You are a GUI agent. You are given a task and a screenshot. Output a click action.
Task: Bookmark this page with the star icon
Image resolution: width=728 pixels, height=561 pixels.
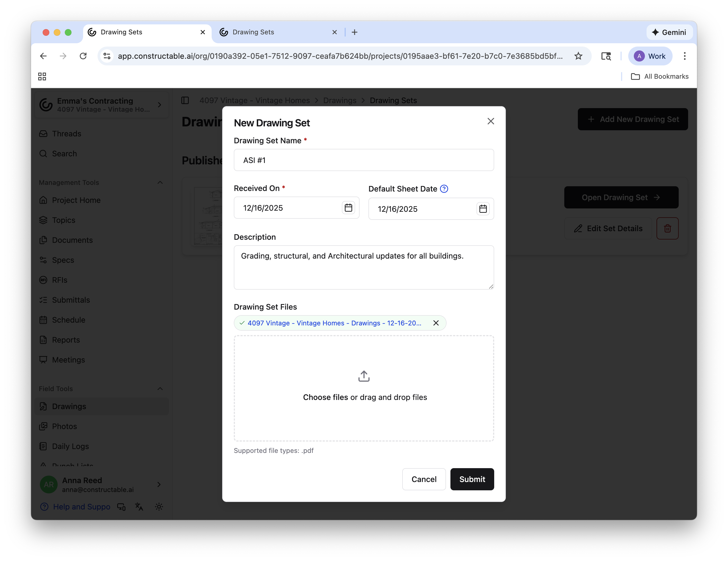tap(578, 56)
